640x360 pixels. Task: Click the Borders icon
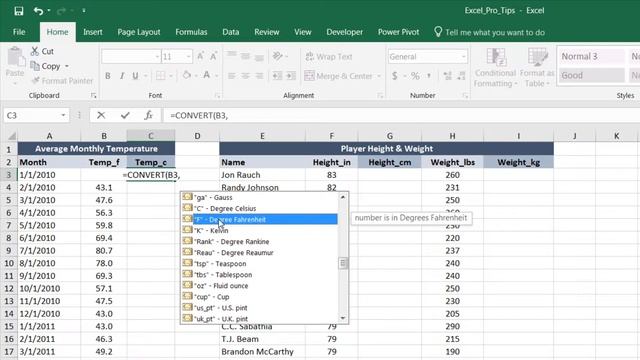click(x=160, y=76)
